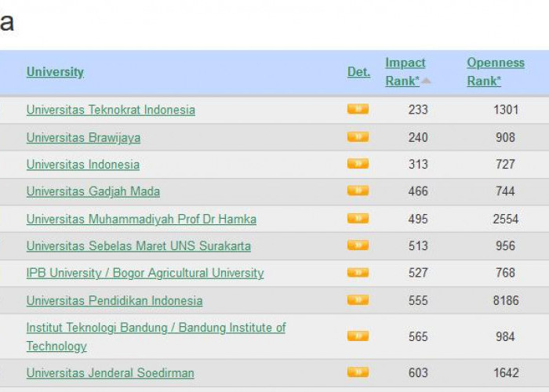This screenshot has height=392, width=549.
Task: Sort table by University column header
Action: coord(55,72)
